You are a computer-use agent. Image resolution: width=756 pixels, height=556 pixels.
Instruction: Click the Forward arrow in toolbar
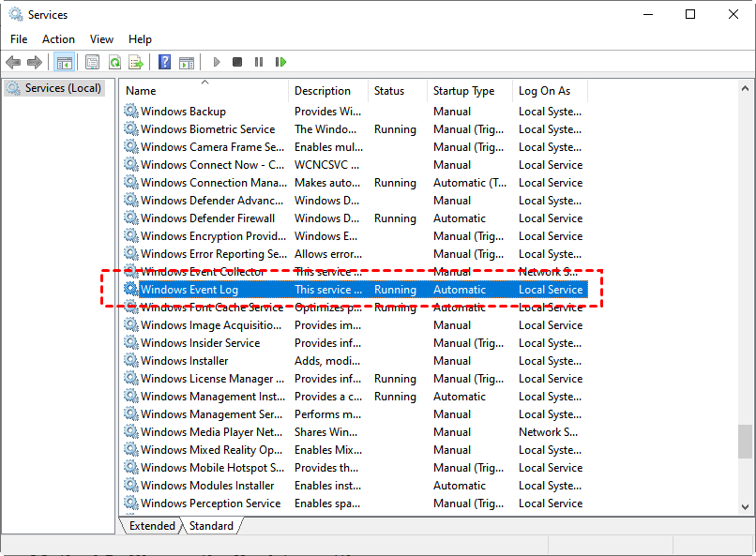[x=35, y=62]
